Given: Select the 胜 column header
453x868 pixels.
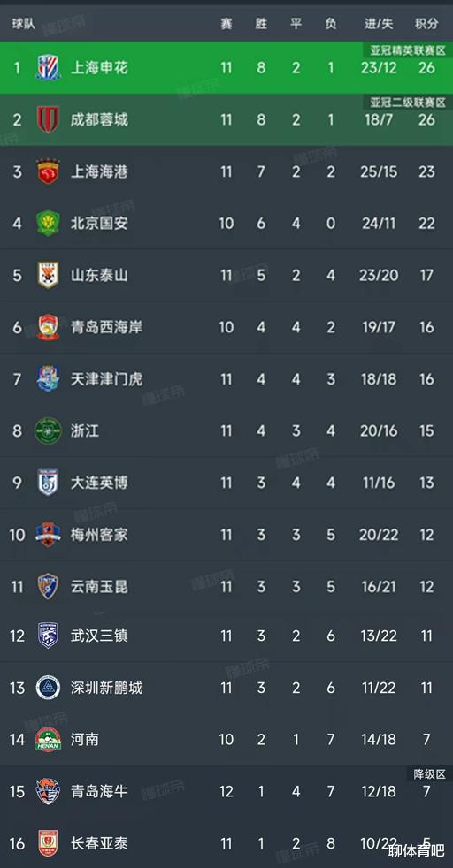Looking at the screenshot, I should click(261, 24).
